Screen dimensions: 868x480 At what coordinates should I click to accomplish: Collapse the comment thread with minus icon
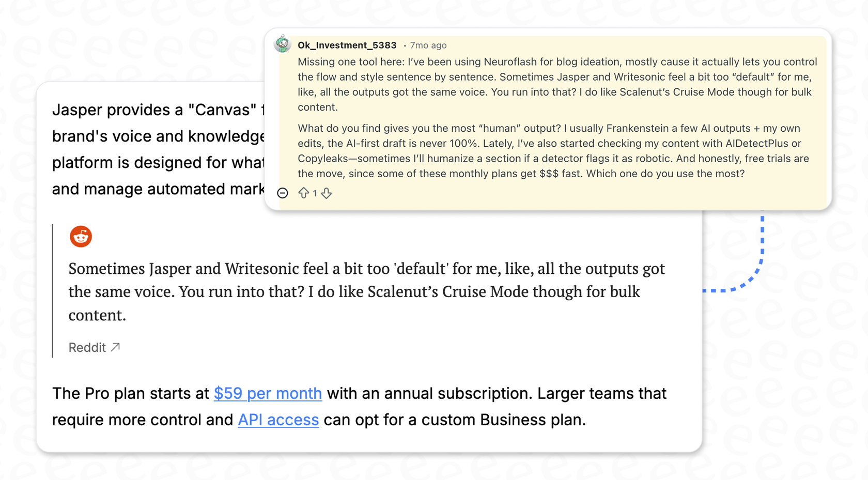click(x=283, y=193)
